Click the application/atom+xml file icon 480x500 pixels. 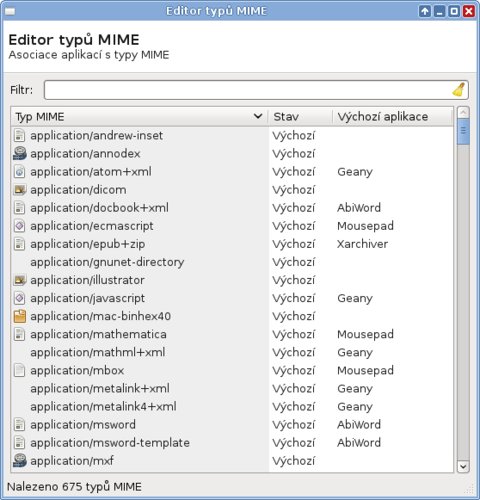[x=20, y=172]
